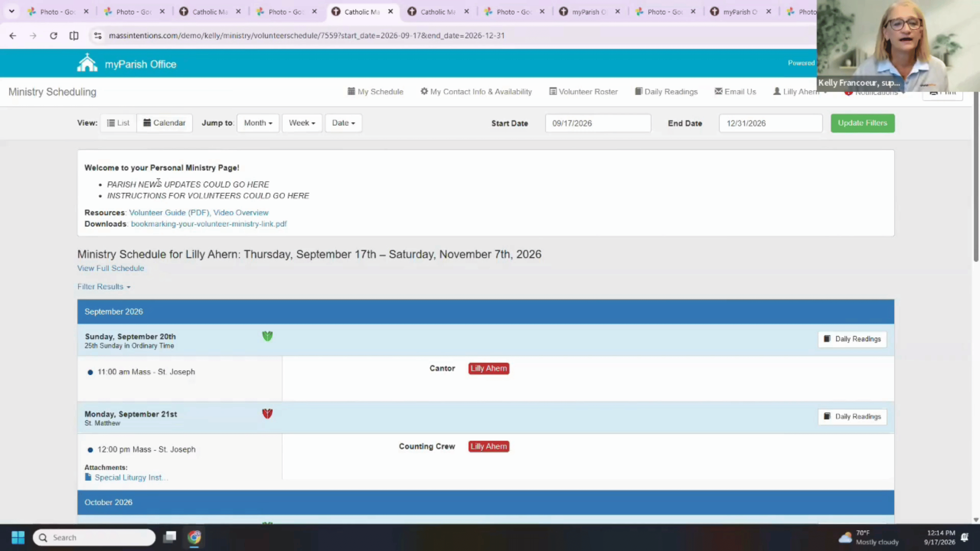Screen dimensions: 980x551
Task: Click the Windows taskbar Search box
Action: [x=94, y=537]
